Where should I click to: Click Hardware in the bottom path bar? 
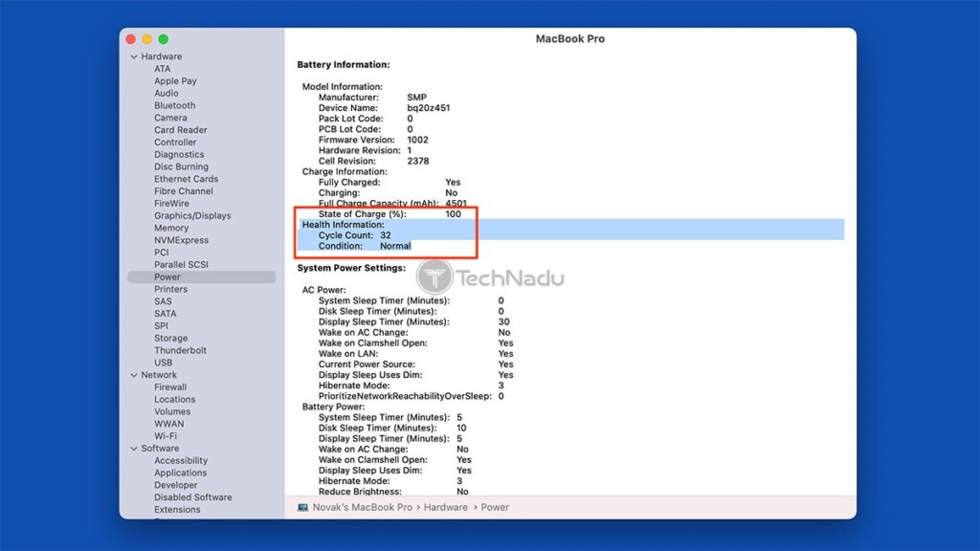click(446, 507)
